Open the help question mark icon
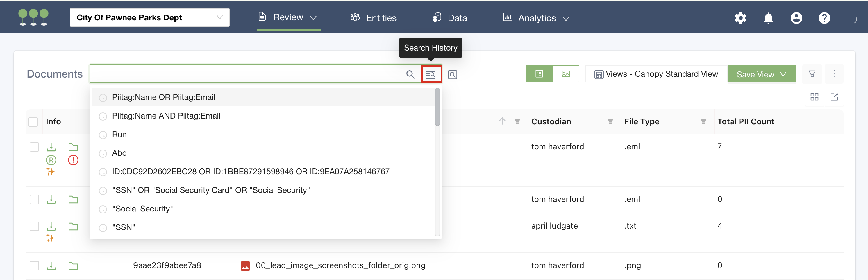Viewport: 868px width, 280px height. click(x=824, y=18)
